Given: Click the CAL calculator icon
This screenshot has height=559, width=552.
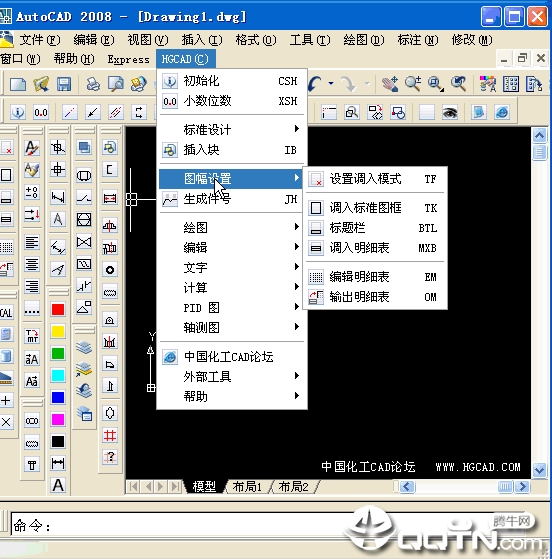Looking at the screenshot, I should click(x=6, y=313).
